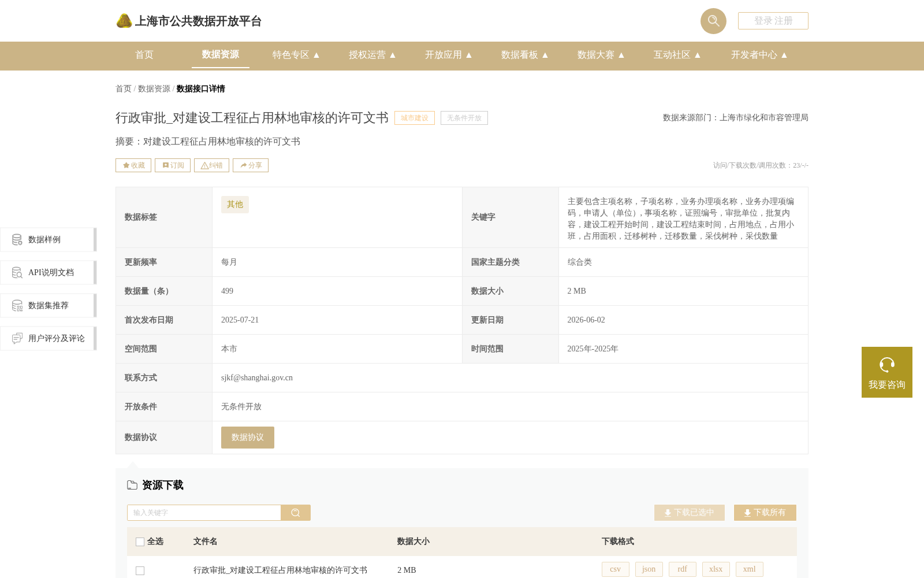Expand the 开发者中心 menu

tap(759, 55)
